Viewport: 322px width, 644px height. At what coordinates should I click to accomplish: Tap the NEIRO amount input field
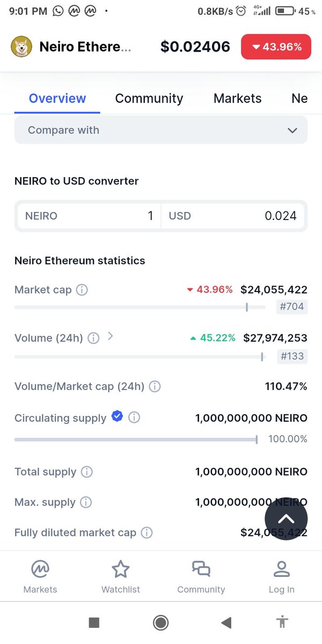click(89, 216)
